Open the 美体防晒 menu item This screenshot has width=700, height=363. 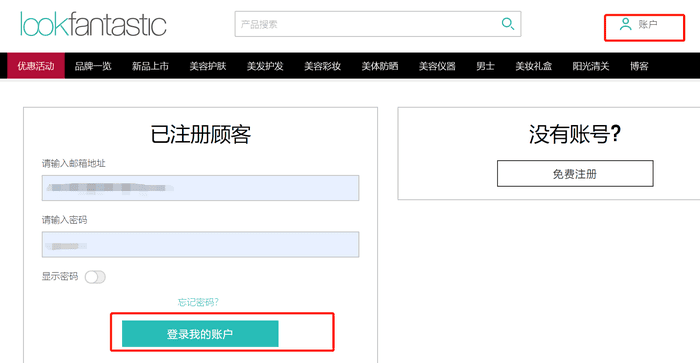[x=379, y=66]
